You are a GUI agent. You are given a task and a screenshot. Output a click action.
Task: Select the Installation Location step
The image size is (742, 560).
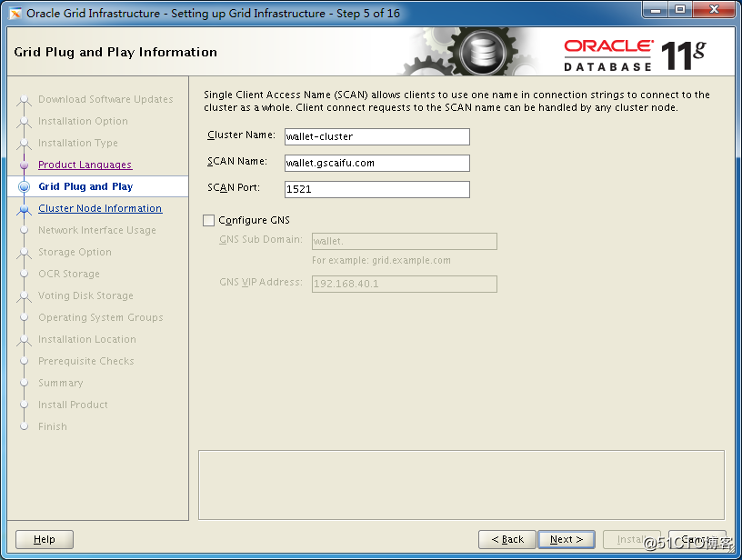(x=87, y=339)
